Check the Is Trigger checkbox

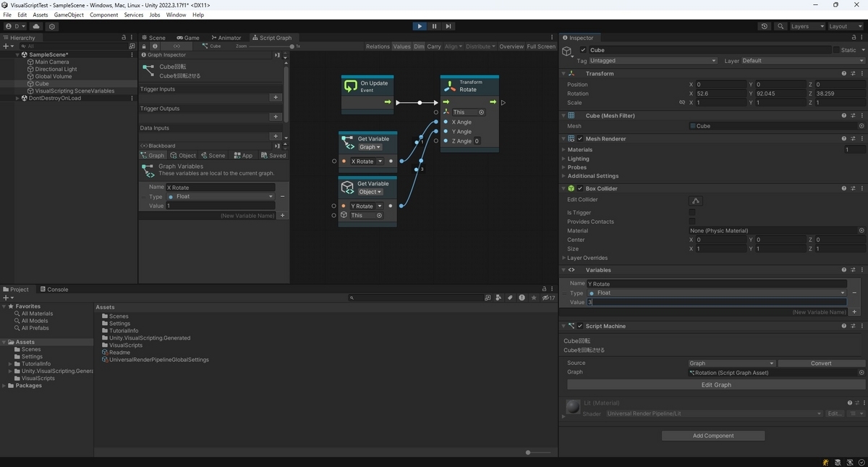point(692,213)
